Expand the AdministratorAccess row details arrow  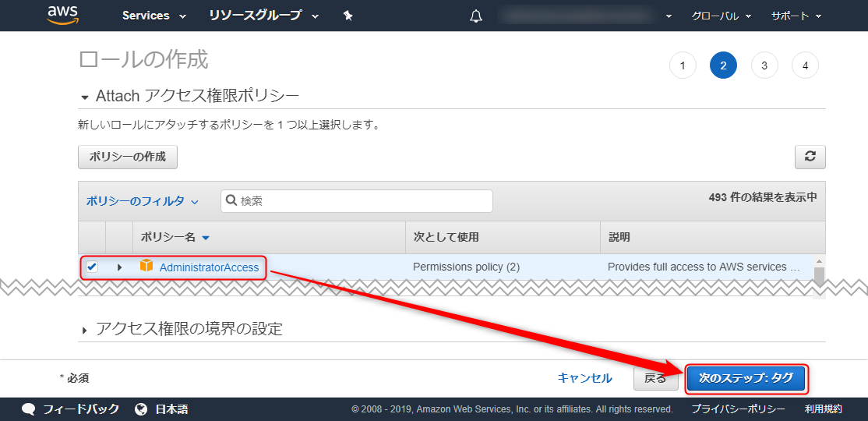point(119,267)
